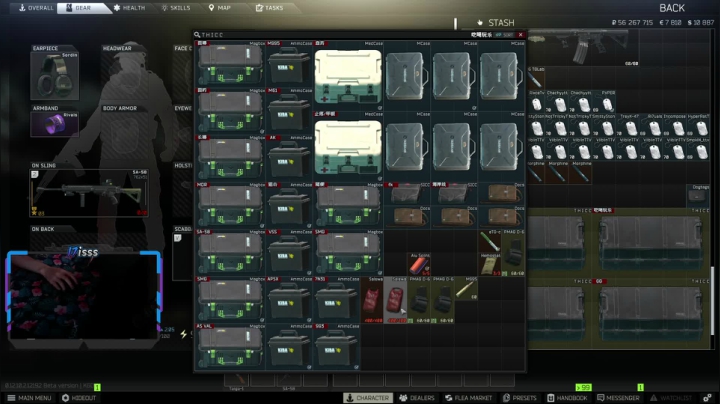Open the Tasks tab
The image size is (720, 404).
pyautogui.click(x=270, y=8)
